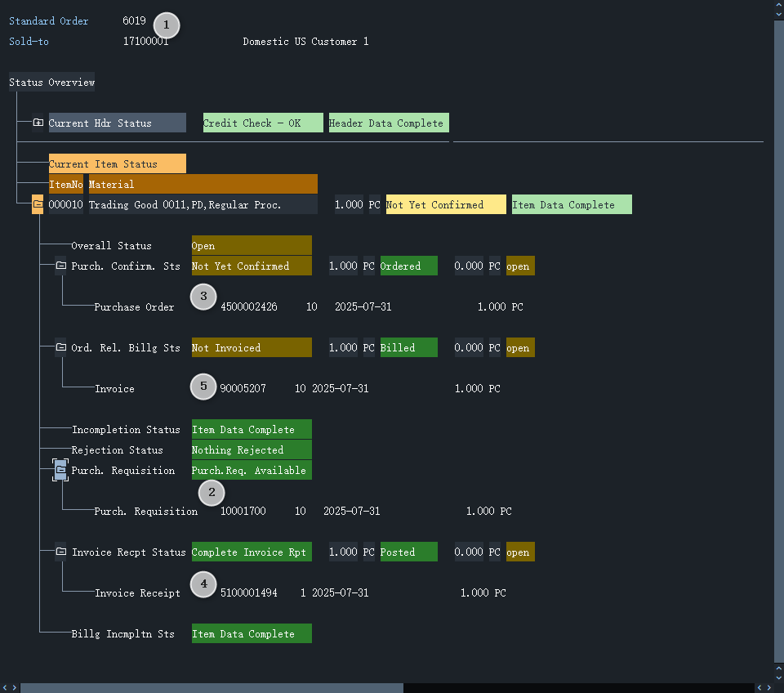
Task: Click the horizontal scroll right arrow at far right
Action: point(770,688)
